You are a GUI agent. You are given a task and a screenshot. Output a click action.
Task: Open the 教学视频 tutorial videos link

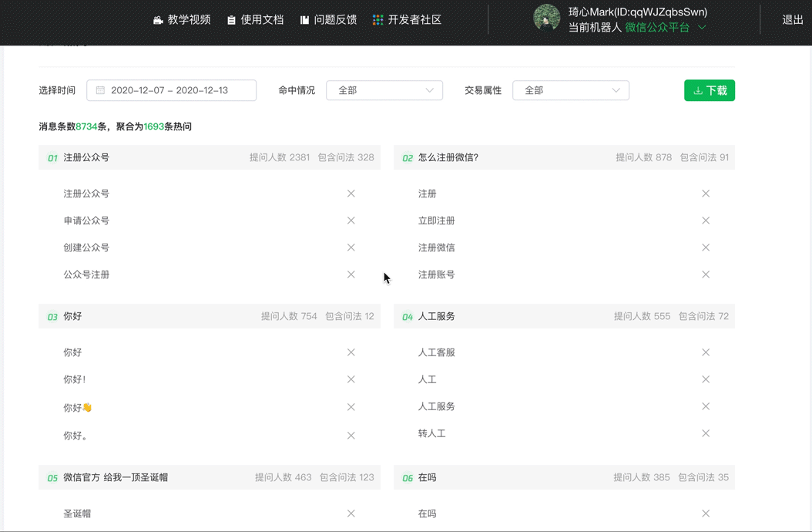[x=182, y=20]
